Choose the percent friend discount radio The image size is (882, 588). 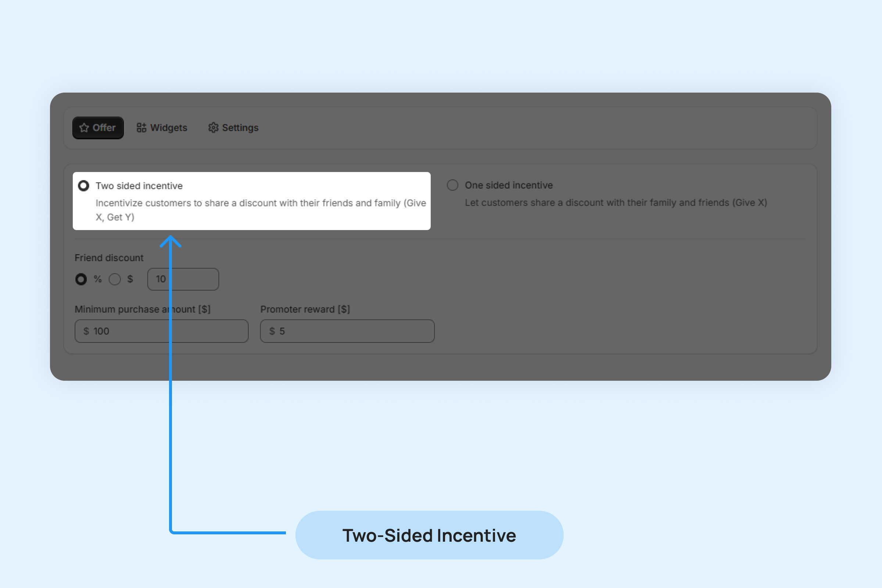coord(81,279)
